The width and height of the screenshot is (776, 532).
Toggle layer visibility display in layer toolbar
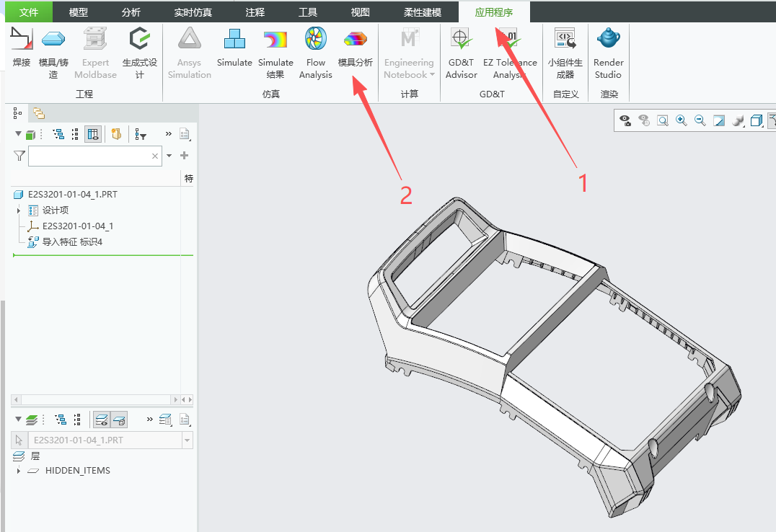pos(102,420)
